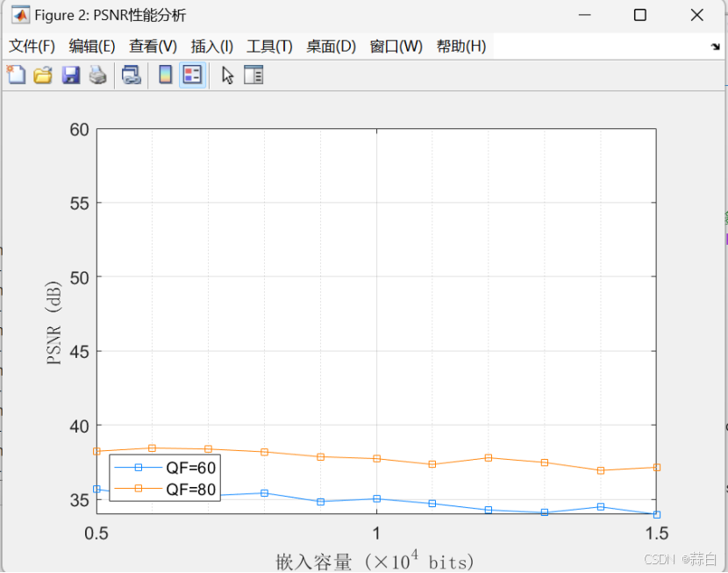Open the 查看(V) menu

(152, 46)
